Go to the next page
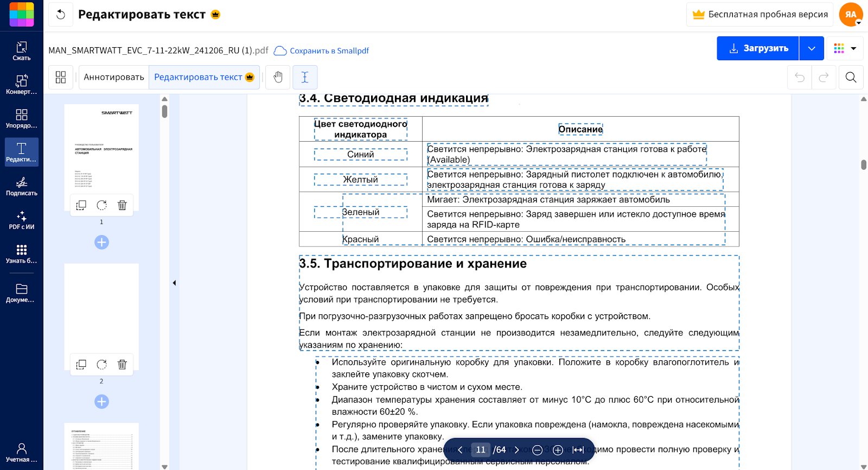The image size is (868, 470). (x=517, y=450)
